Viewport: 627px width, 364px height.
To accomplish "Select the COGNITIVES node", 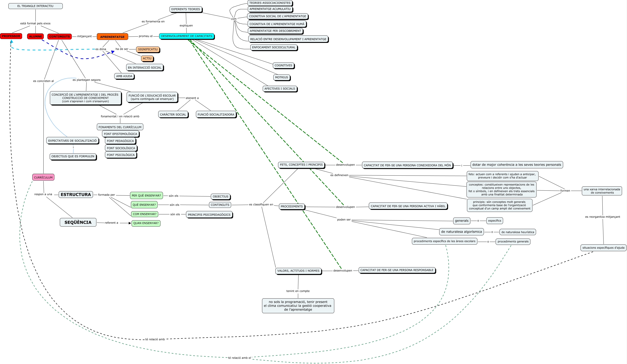I will (x=283, y=65).
